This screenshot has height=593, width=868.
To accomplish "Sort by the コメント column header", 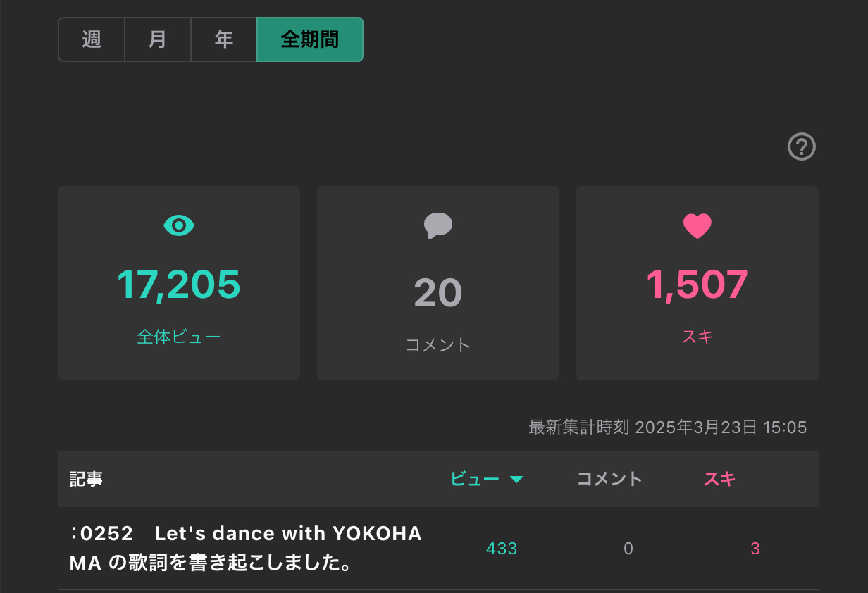I will click(609, 479).
